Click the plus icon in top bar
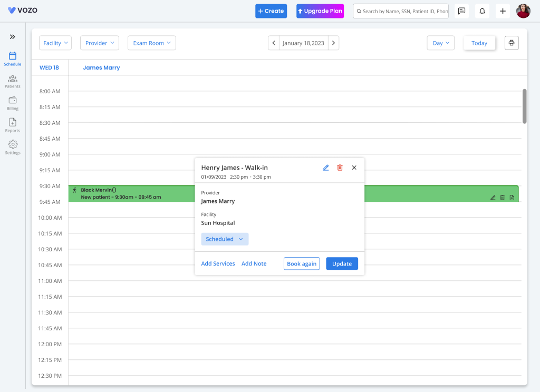 click(503, 11)
